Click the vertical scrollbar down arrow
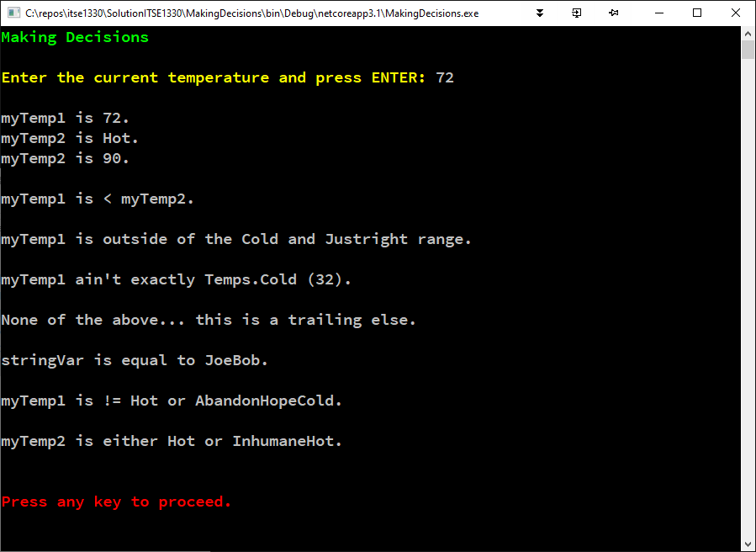The width and height of the screenshot is (756, 552). tap(748, 544)
